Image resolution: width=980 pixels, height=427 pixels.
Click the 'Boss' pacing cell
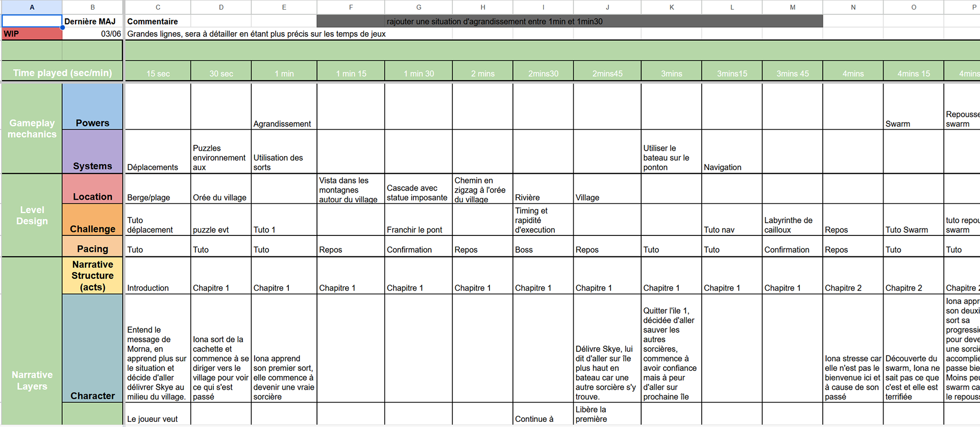(x=543, y=246)
